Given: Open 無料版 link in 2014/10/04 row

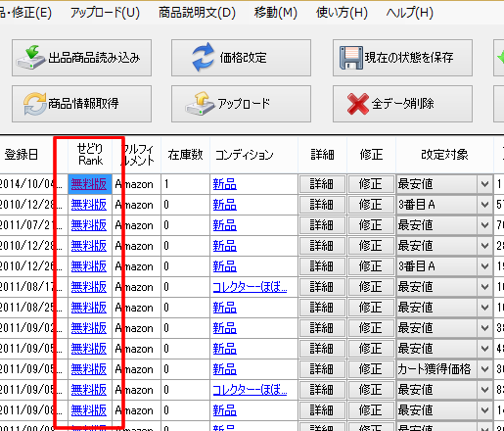Looking at the screenshot, I should pyautogui.click(x=89, y=184).
